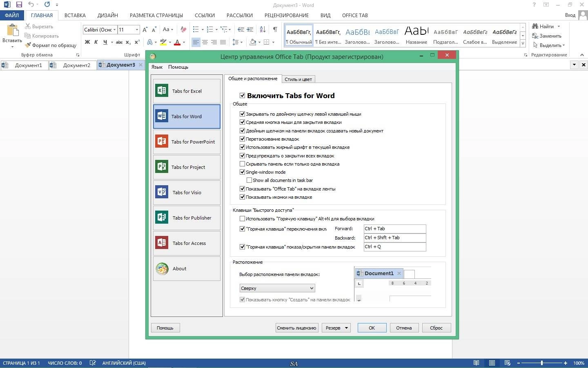Toggle 'Средняя кнопка мыши' checkbox
The width and height of the screenshot is (588, 368).
242,122
